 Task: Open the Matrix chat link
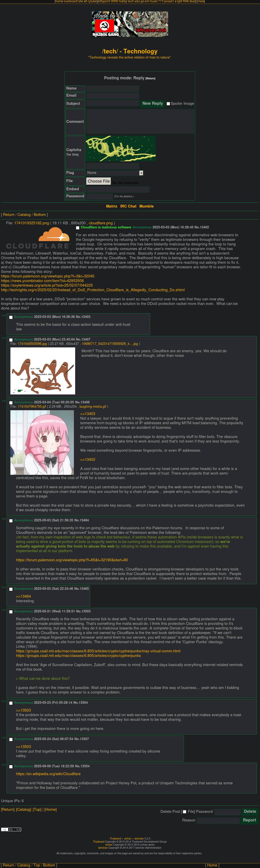coord(112,206)
